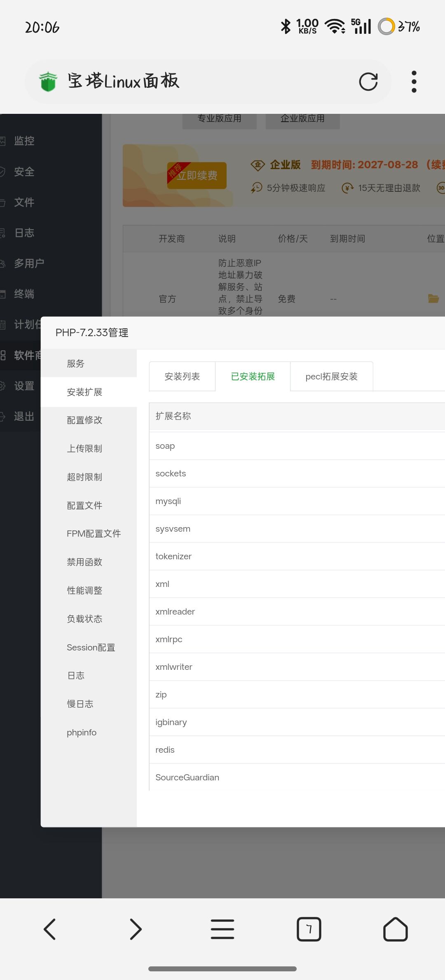Click the zip extension row
Screen dimensions: 445x980
pos(297,695)
